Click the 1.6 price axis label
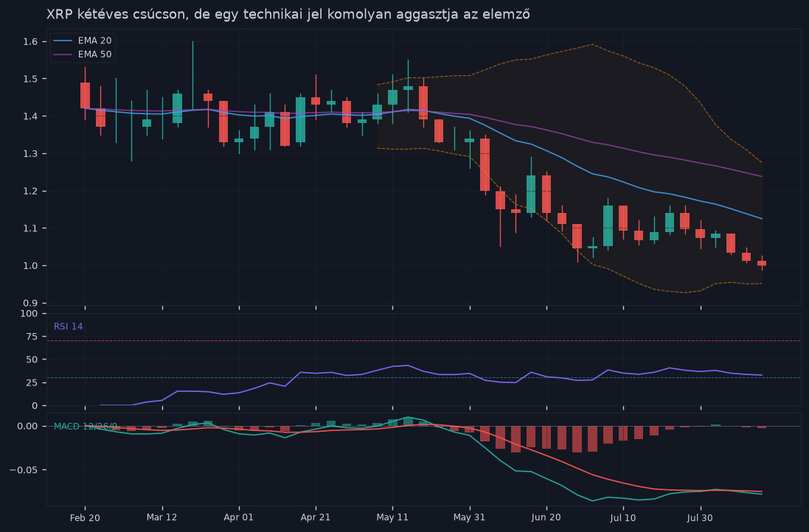Image resolution: width=809 pixels, height=532 pixels. point(30,42)
